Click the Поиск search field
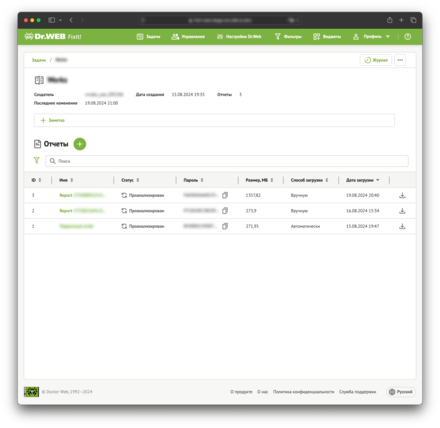The height and width of the screenshot is (428, 440). click(227, 161)
